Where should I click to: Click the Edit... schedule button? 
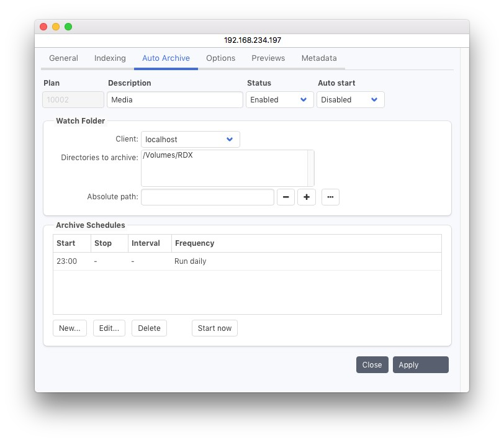tap(109, 328)
